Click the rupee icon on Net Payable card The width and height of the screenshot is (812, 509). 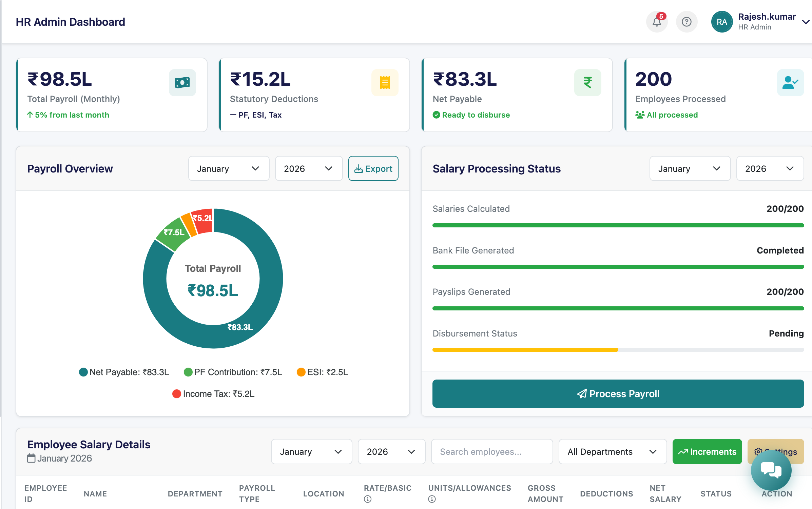(x=587, y=82)
